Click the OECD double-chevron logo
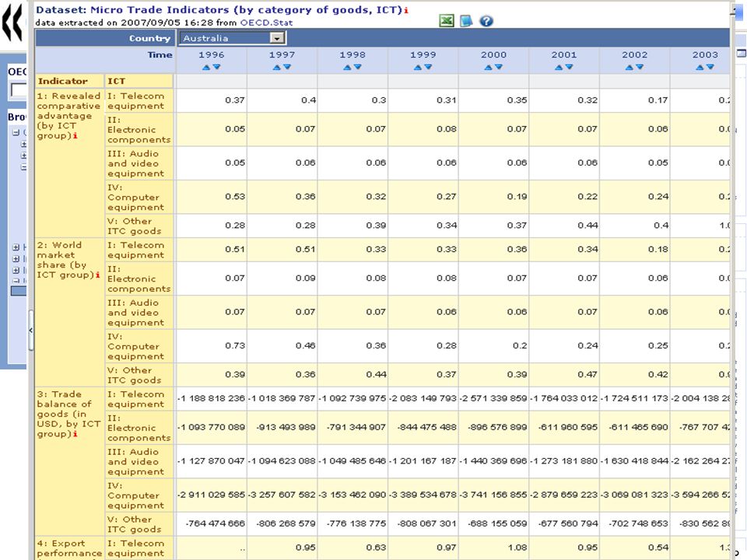The width and height of the screenshot is (747, 560). pyautogui.click(x=13, y=23)
